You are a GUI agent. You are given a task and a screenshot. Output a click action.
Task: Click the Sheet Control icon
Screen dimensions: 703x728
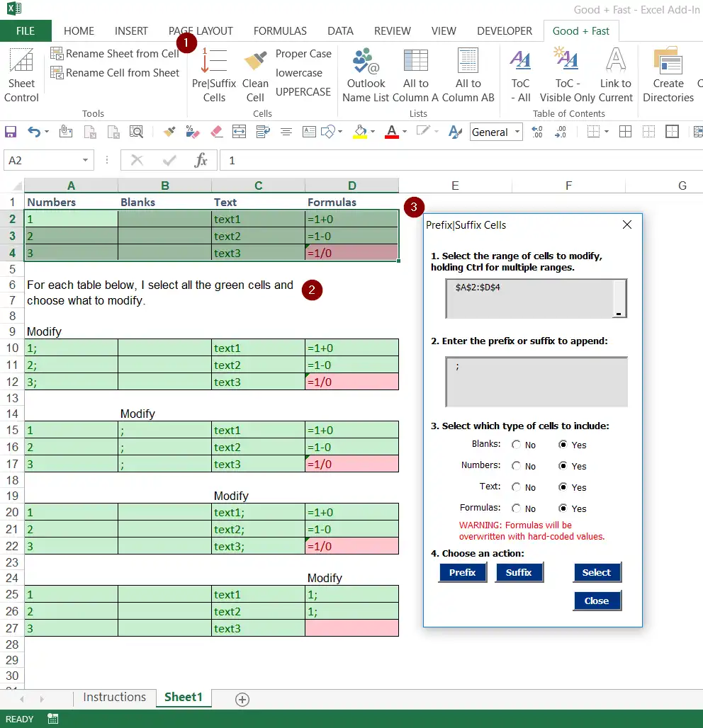(21, 62)
